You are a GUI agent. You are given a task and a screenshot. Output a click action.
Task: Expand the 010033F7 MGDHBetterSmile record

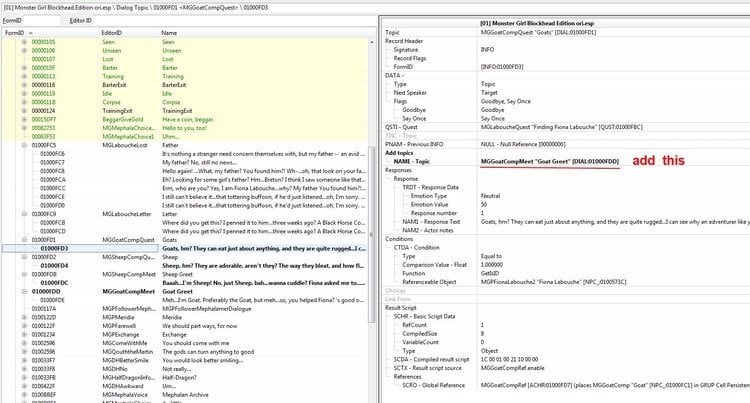[24, 360]
